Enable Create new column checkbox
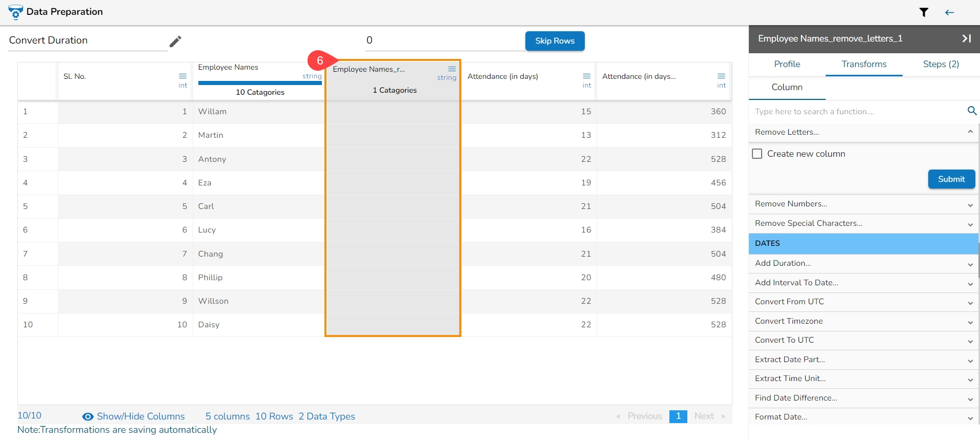Image resolution: width=980 pixels, height=440 pixels. [x=757, y=154]
